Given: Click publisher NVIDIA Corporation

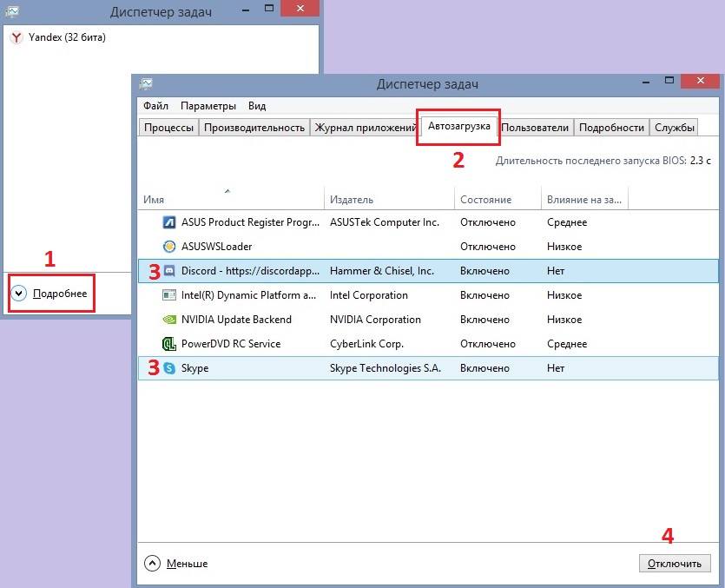Looking at the screenshot, I should pos(375,320).
